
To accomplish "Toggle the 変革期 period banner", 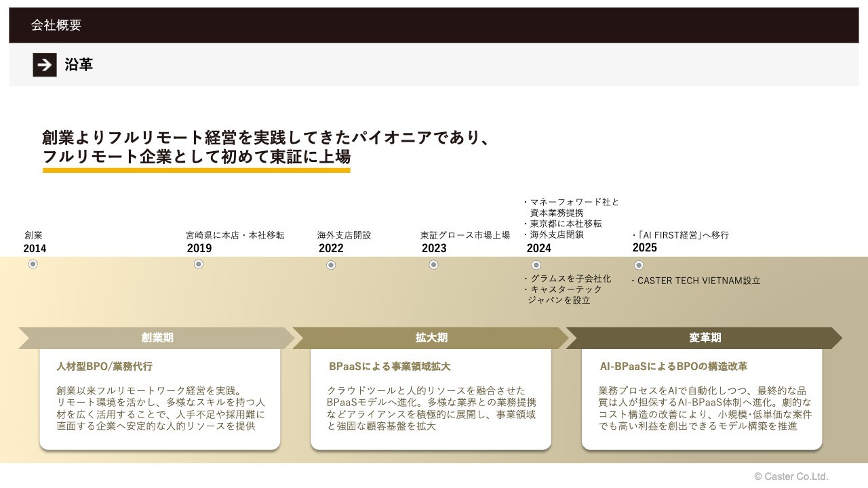I will (x=703, y=337).
